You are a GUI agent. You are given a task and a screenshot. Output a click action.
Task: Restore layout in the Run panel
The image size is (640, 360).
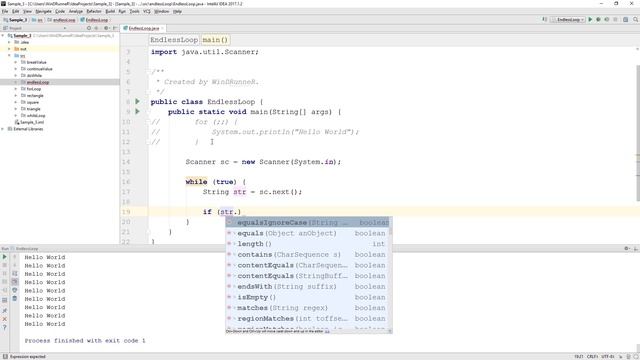click(x=5, y=300)
